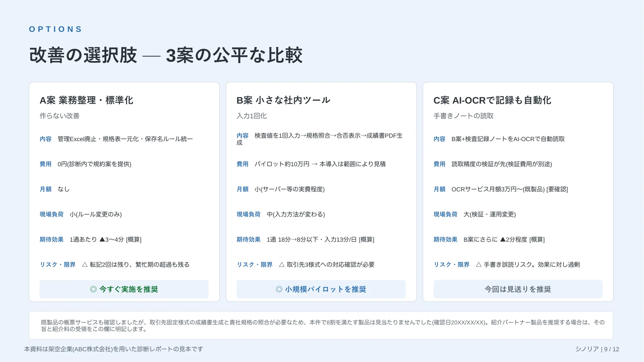Click text 転記2回は残り、繁忙期の超過も残る

(x=140, y=264)
